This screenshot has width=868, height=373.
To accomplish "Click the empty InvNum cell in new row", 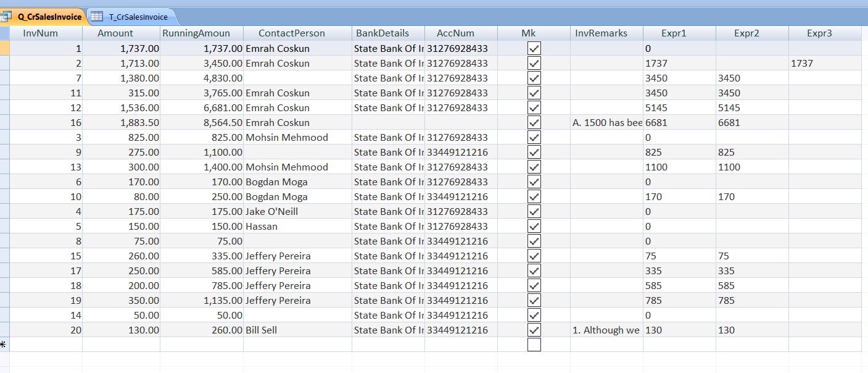I will click(46, 345).
